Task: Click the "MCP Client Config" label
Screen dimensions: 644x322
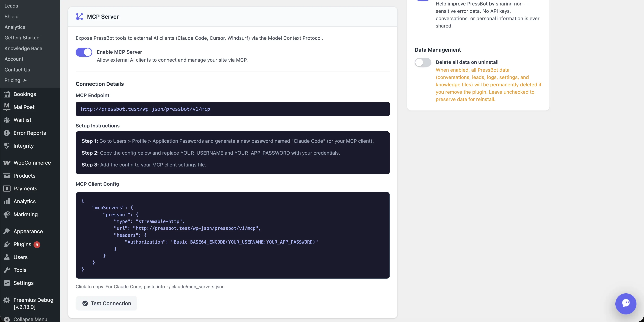Action: [x=97, y=184]
